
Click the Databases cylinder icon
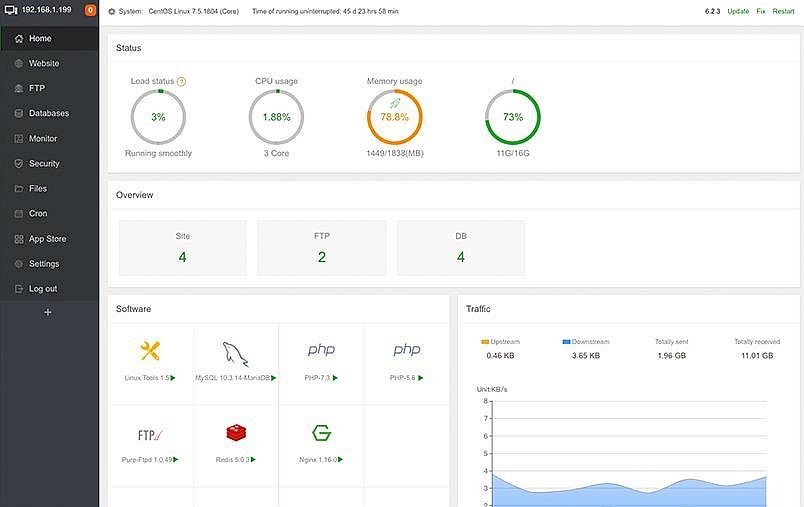19,113
